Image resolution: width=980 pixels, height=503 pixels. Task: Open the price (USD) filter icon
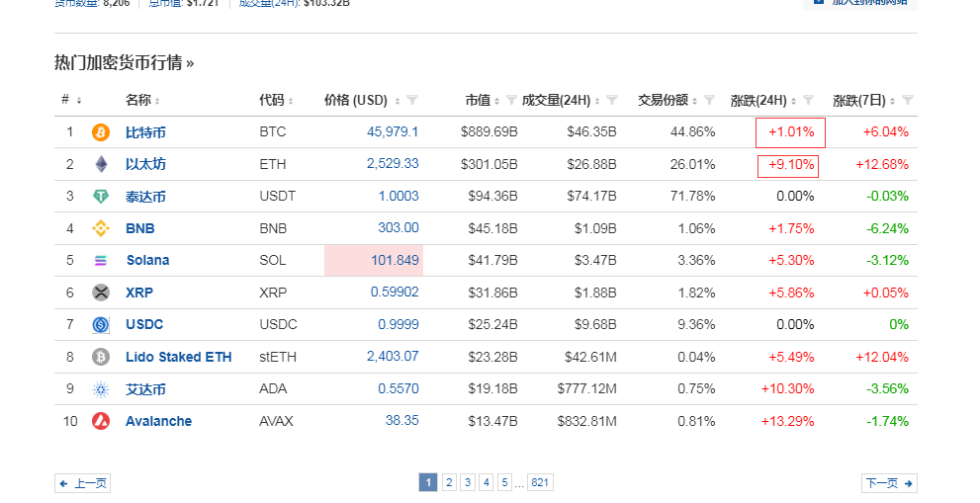[x=412, y=100]
